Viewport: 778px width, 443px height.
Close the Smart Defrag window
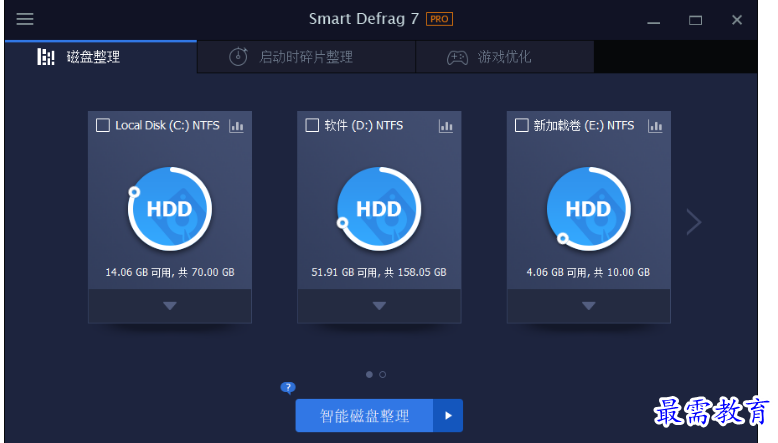(x=737, y=20)
